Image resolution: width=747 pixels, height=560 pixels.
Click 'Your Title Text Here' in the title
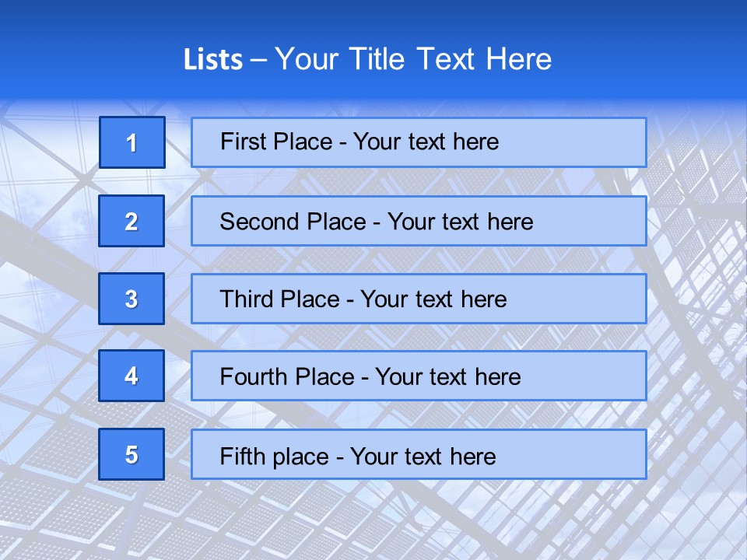coord(413,59)
